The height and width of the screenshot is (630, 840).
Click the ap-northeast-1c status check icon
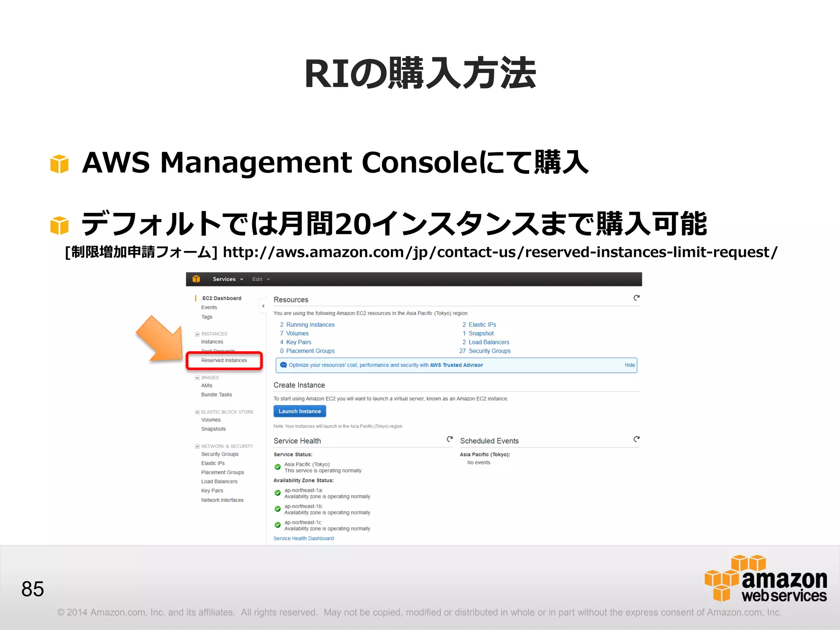pyautogui.click(x=278, y=525)
